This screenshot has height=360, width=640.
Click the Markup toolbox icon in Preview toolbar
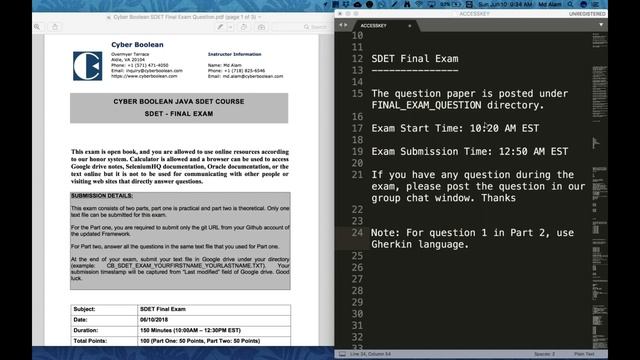261,27
